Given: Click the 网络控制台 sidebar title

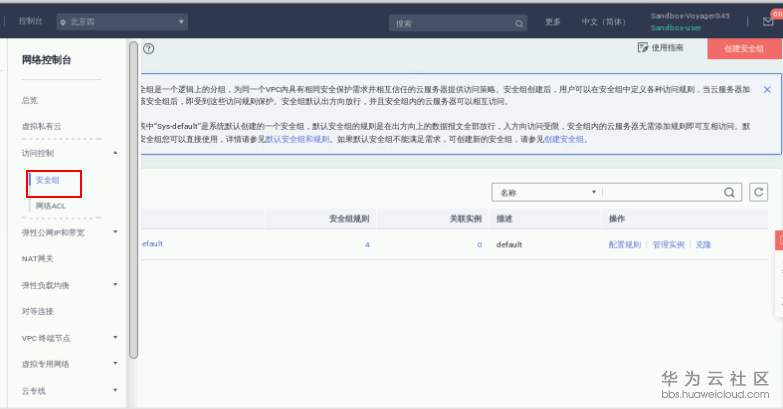Looking at the screenshot, I should pos(46,60).
